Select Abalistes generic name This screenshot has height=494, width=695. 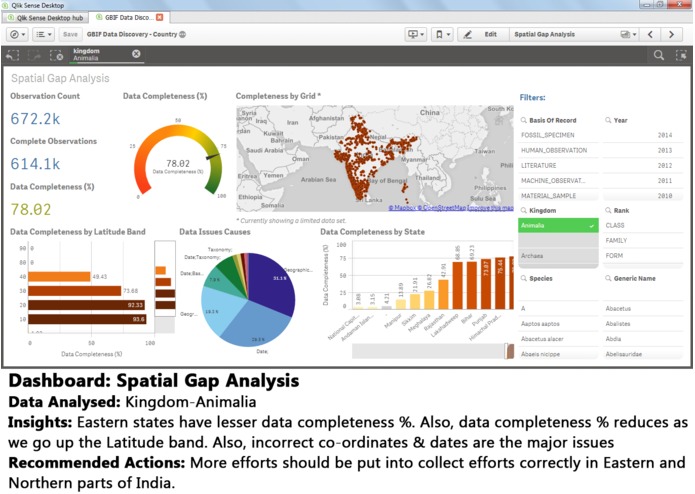click(643, 324)
